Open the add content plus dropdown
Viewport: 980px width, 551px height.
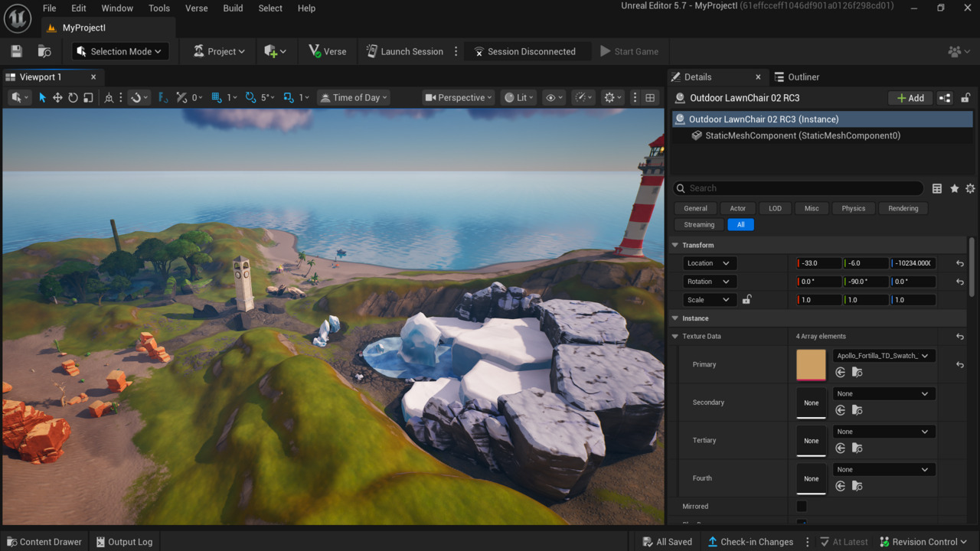275,51
